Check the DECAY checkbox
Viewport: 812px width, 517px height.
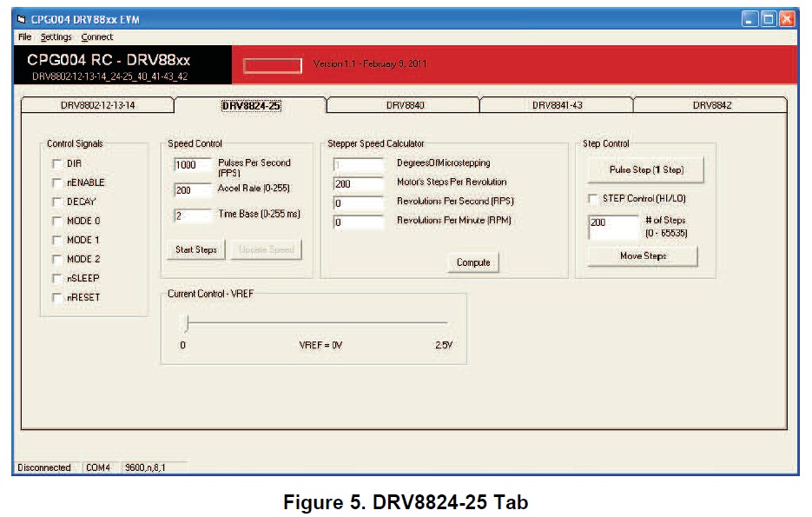click(57, 202)
